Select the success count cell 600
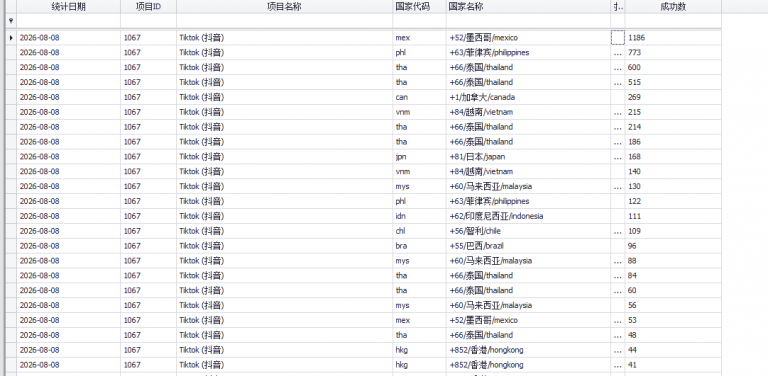The height and width of the screenshot is (376, 768). point(673,67)
